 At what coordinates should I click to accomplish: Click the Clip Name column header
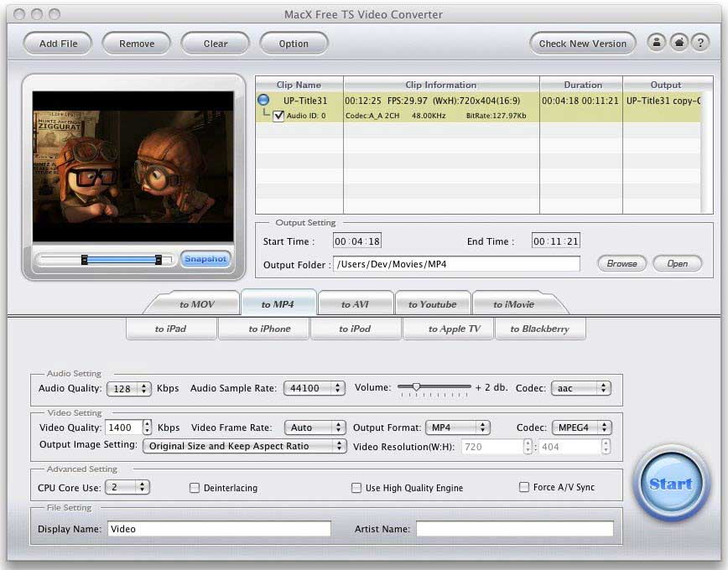299,85
